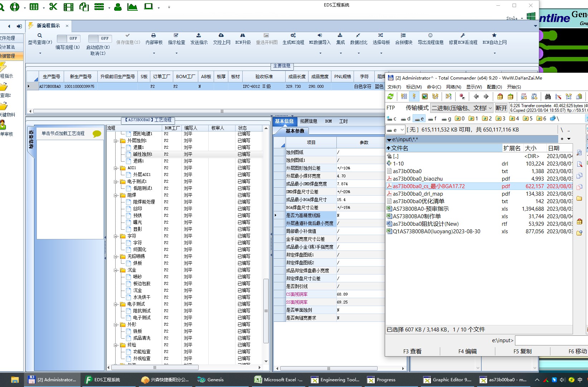Open Microsoft Excel from the taskbar
Screen dimensions: 588x387
(279, 380)
